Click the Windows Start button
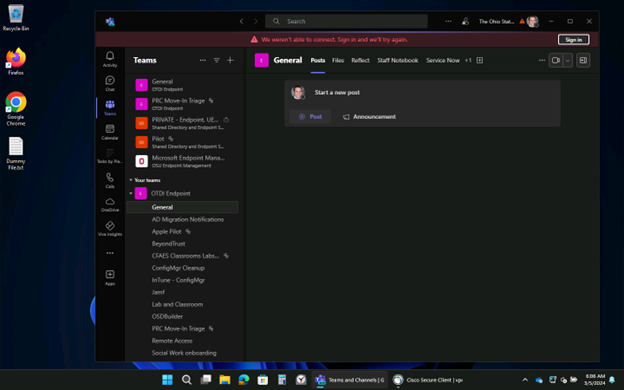This screenshot has width=624, height=390. tap(168, 380)
